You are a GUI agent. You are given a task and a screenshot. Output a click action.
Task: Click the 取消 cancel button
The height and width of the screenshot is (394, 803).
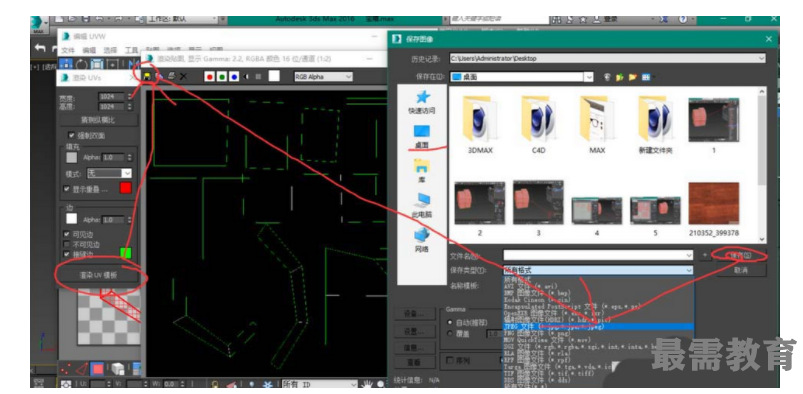[x=741, y=270]
